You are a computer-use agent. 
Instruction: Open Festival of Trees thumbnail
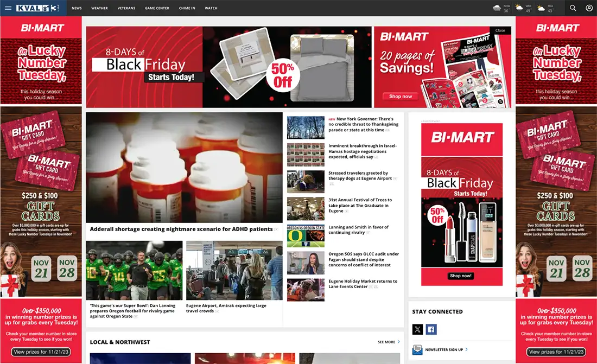(x=306, y=209)
